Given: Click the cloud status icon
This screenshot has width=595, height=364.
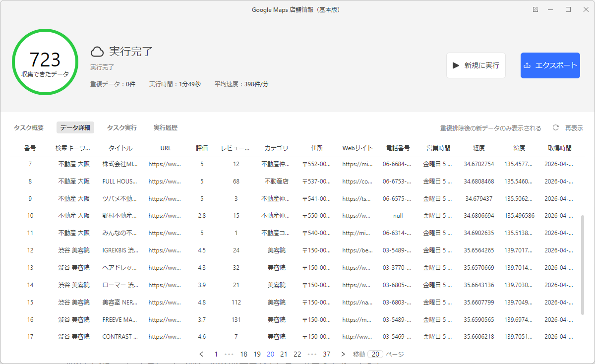Looking at the screenshot, I should 97,52.
